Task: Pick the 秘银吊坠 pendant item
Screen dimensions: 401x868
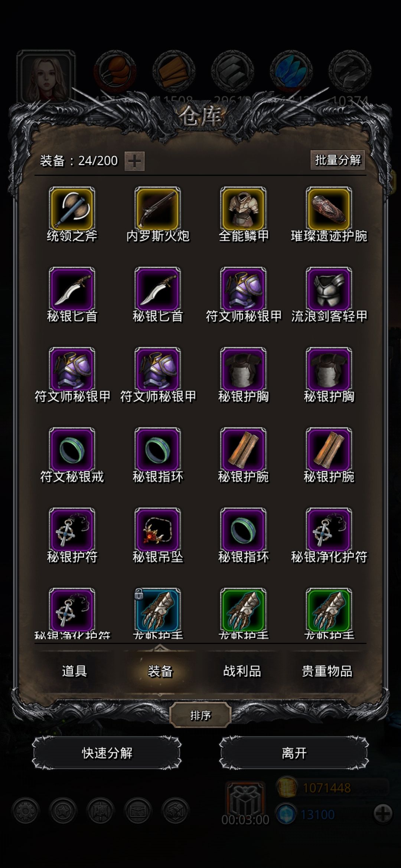Action: pos(157,530)
